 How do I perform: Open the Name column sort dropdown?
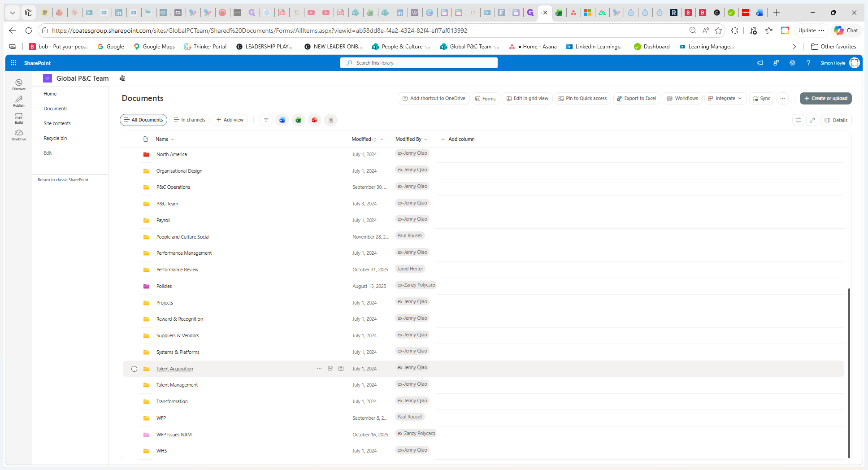pos(173,139)
